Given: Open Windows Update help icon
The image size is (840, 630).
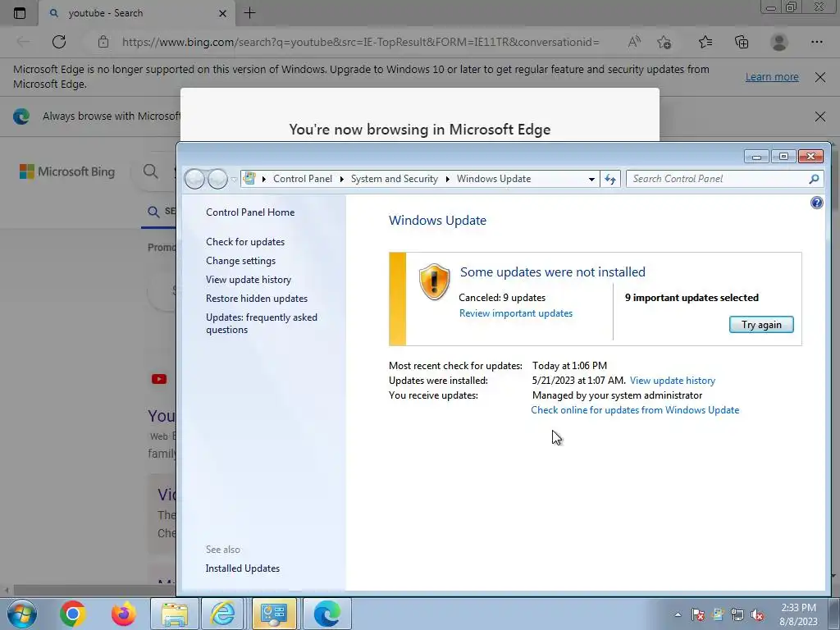Looking at the screenshot, I should click(x=816, y=203).
